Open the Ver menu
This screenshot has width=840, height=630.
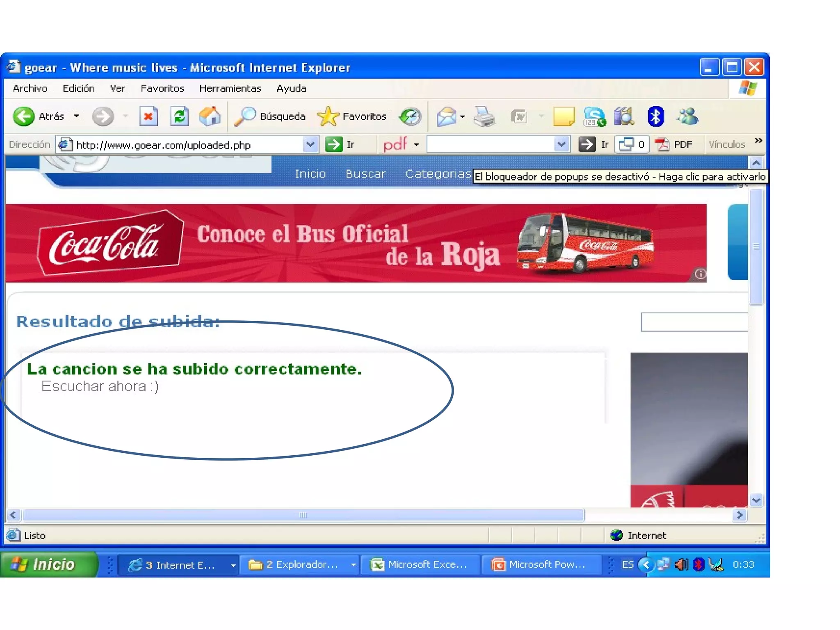click(117, 89)
